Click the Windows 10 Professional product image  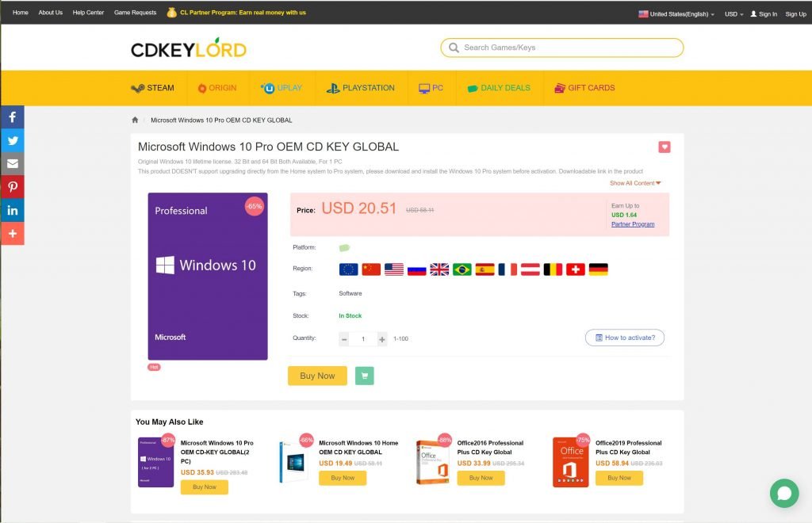pos(208,277)
